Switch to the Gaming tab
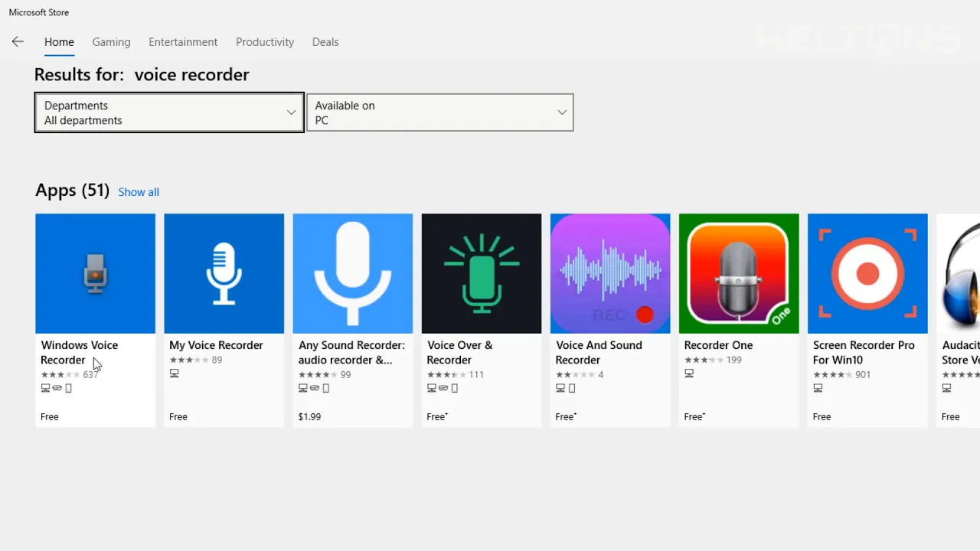Image resolution: width=980 pixels, height=551 pixels. [111, 42]
